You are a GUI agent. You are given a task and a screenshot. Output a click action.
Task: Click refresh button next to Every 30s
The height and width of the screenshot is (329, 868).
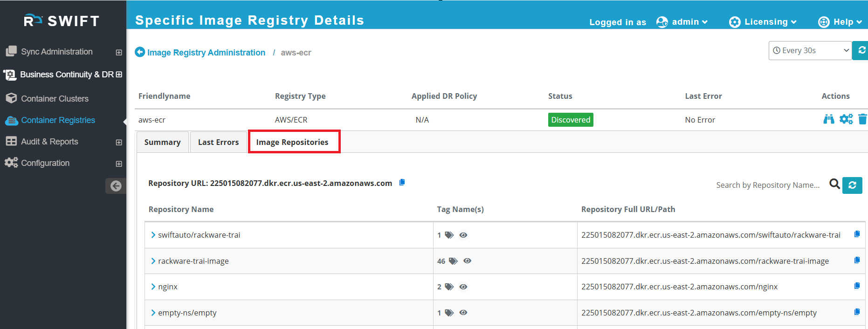861,50
